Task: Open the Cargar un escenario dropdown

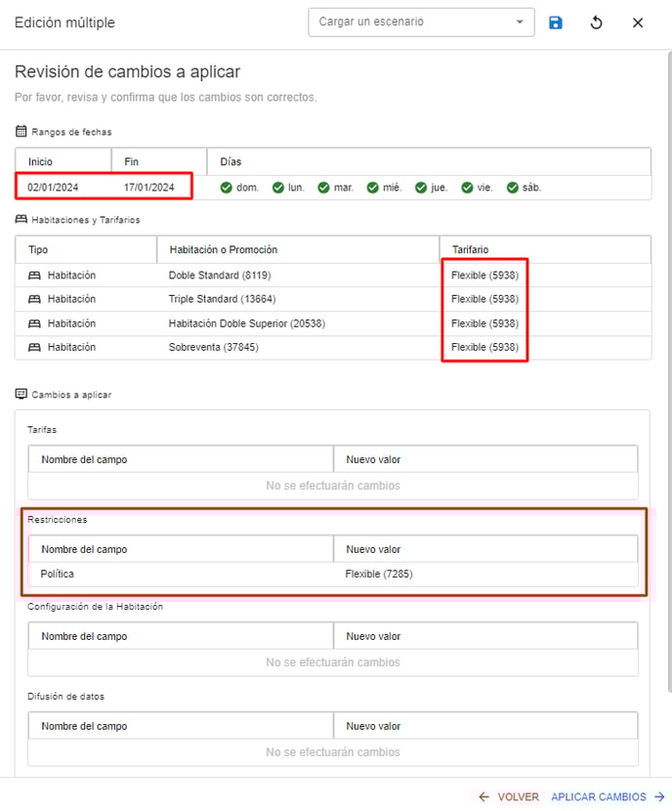Action: click(x=410, y=22)
